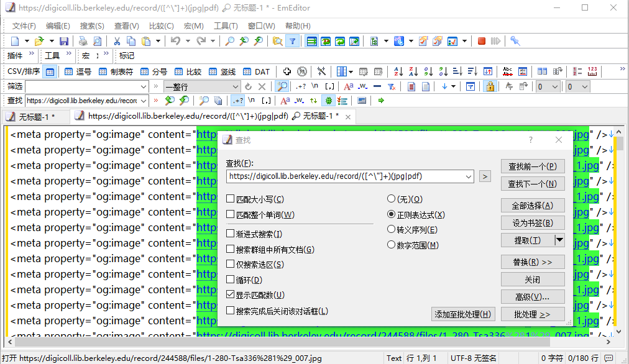Click the yellow padlock icon
629x364 pixels.
pos(490,86)
